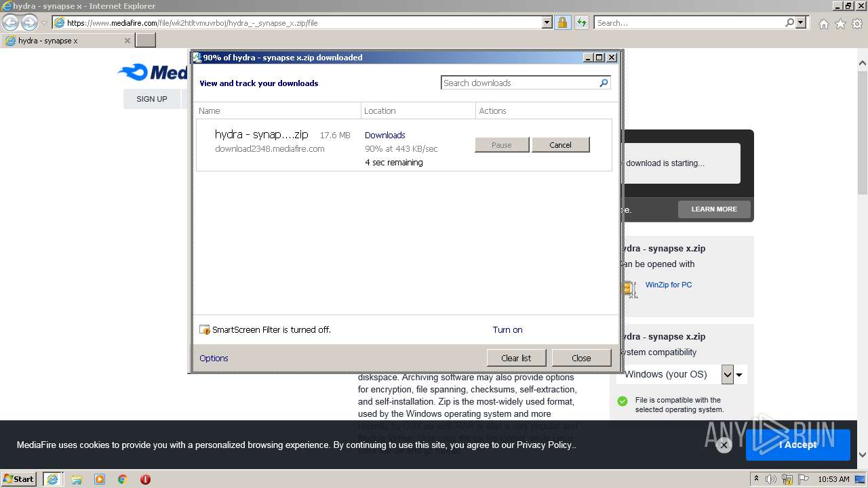The image size is (868, 488).
Task: Click the IE Forward navigation arrow
Action: point(29,22)
